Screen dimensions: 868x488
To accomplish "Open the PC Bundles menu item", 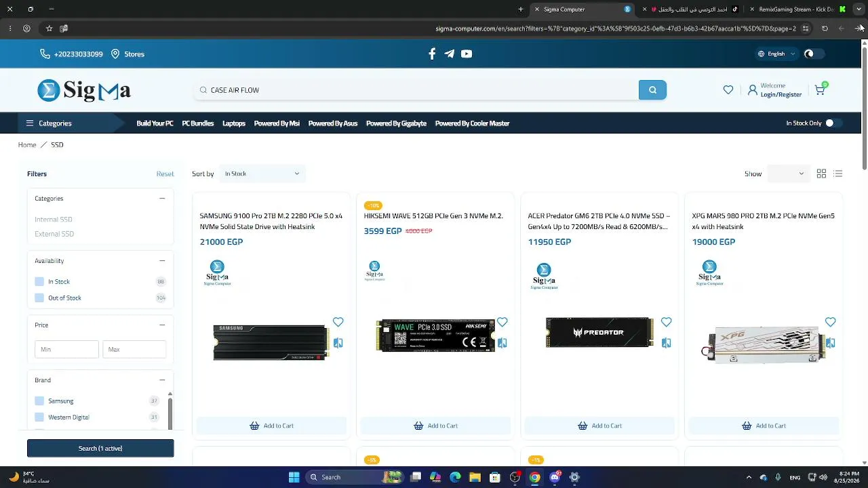I will point(198,123).
